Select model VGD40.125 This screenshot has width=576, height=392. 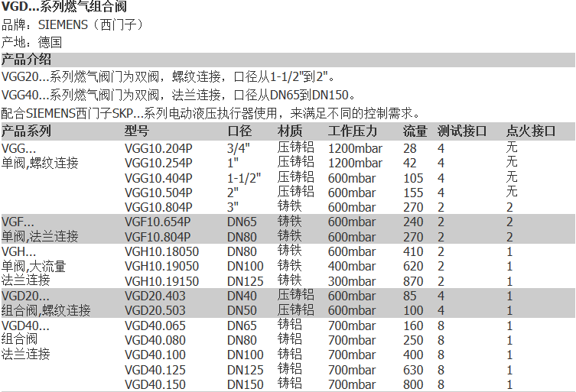pos(155,371)
